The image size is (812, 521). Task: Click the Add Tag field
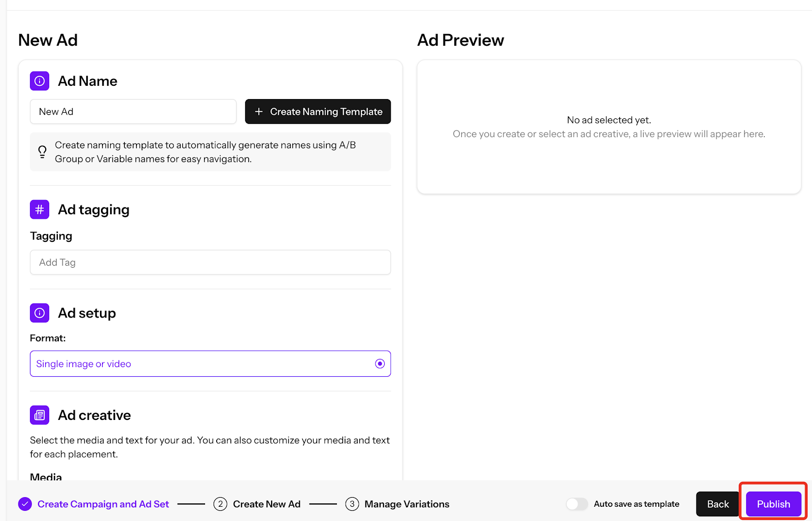(x=210, y=262)
